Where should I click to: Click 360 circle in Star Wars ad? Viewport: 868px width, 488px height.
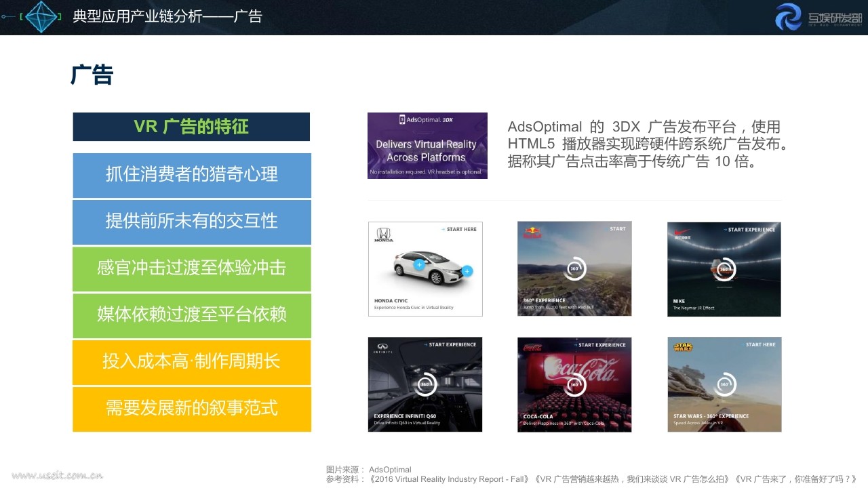tap(724, 384)
